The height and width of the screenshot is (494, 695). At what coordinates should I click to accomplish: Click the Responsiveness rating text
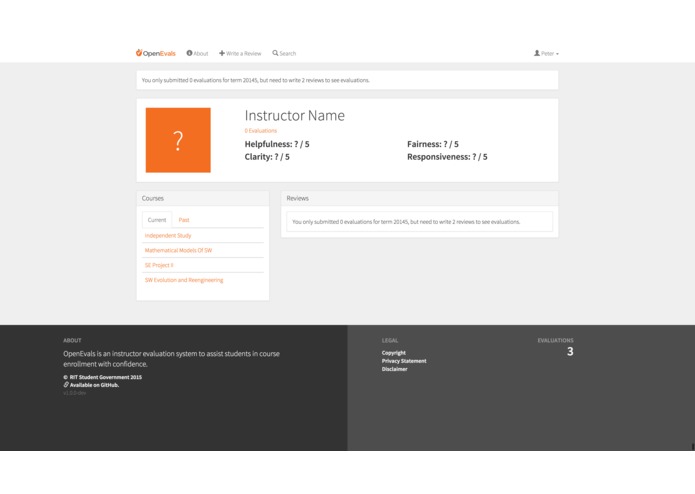pos(447,157)
